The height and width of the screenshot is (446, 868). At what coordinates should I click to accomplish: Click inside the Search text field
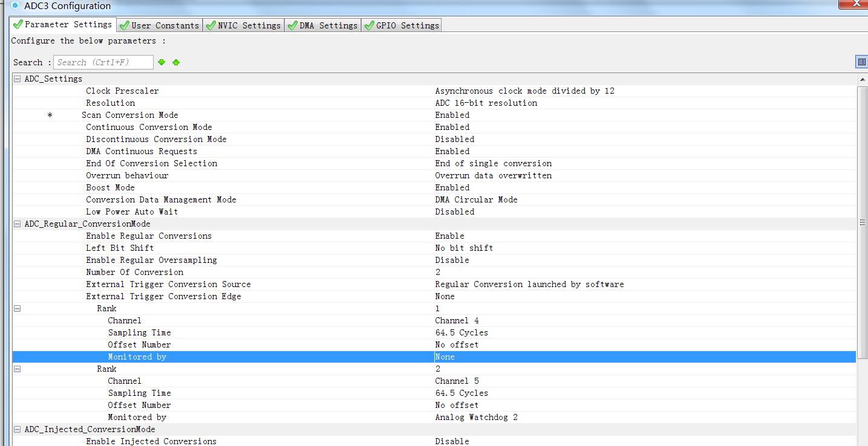[x=103, y=62]
